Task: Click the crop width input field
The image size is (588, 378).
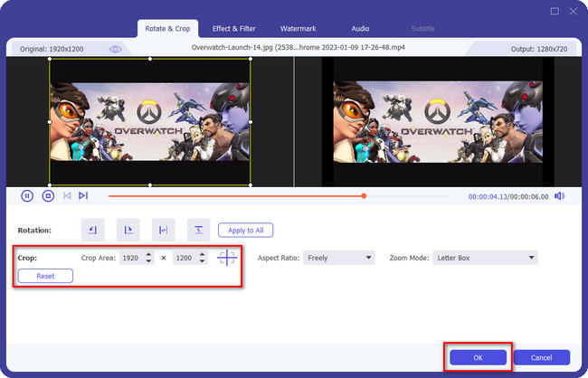Action: coord(132,258)
